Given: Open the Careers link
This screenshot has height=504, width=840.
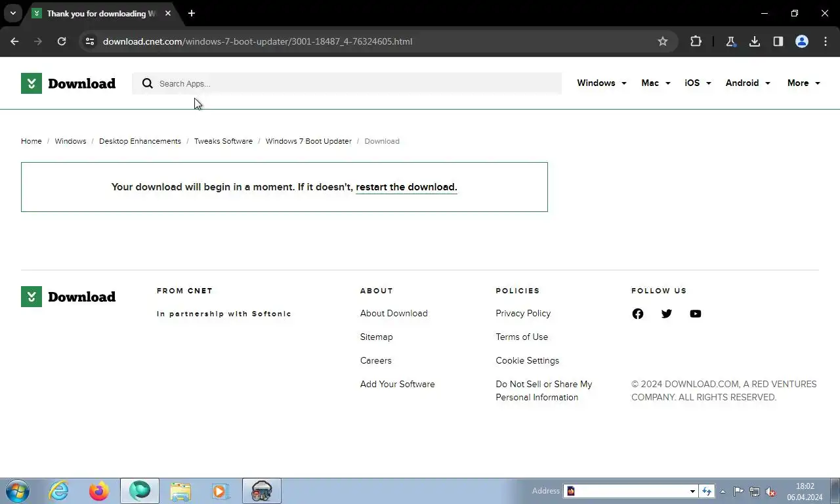Looking at the screenshot, I should [x=375, y=360].
